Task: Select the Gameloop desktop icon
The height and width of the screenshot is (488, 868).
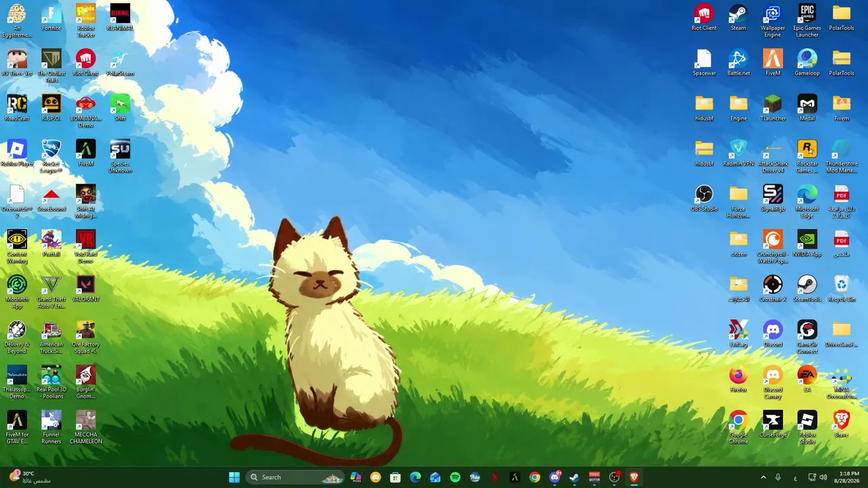Action: [x=807, y=62]
